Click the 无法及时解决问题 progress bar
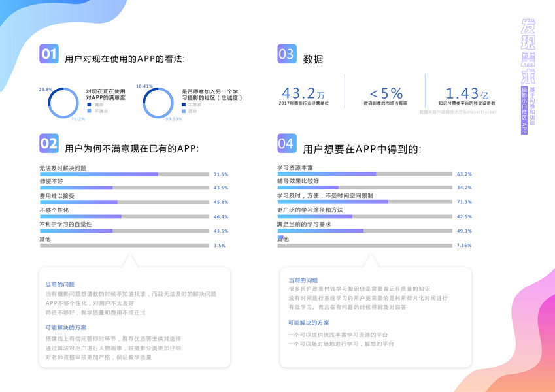The image size is (555, 392). [x=125, y=174]
